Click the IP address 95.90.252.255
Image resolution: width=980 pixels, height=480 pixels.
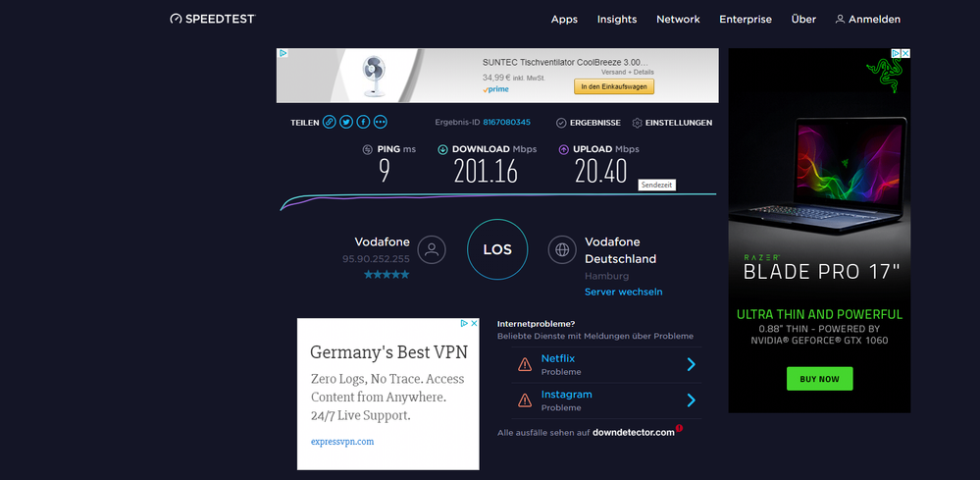[x=376, y=259]
